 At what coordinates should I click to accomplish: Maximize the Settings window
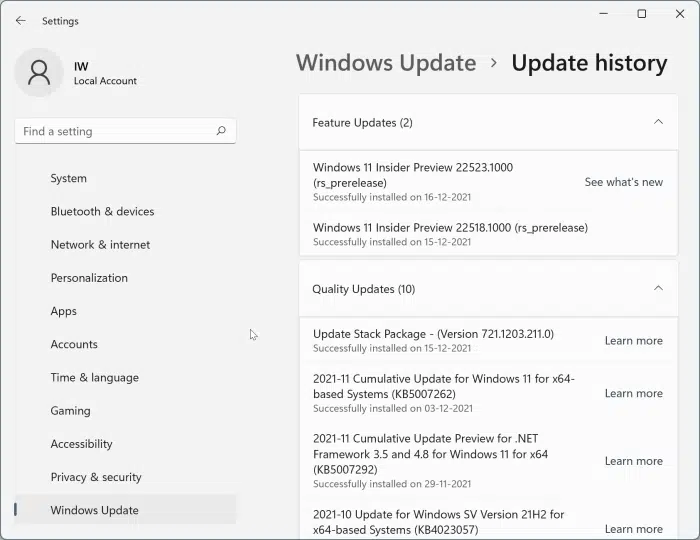642,14
